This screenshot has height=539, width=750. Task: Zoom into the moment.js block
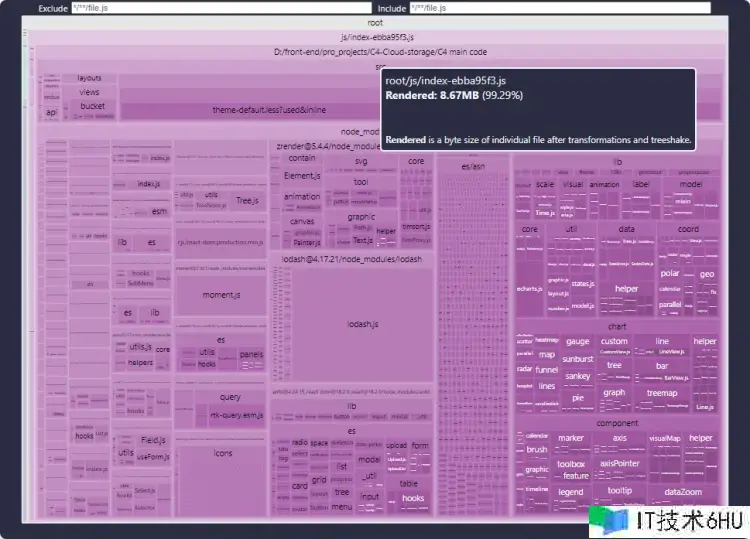(221, 295)
